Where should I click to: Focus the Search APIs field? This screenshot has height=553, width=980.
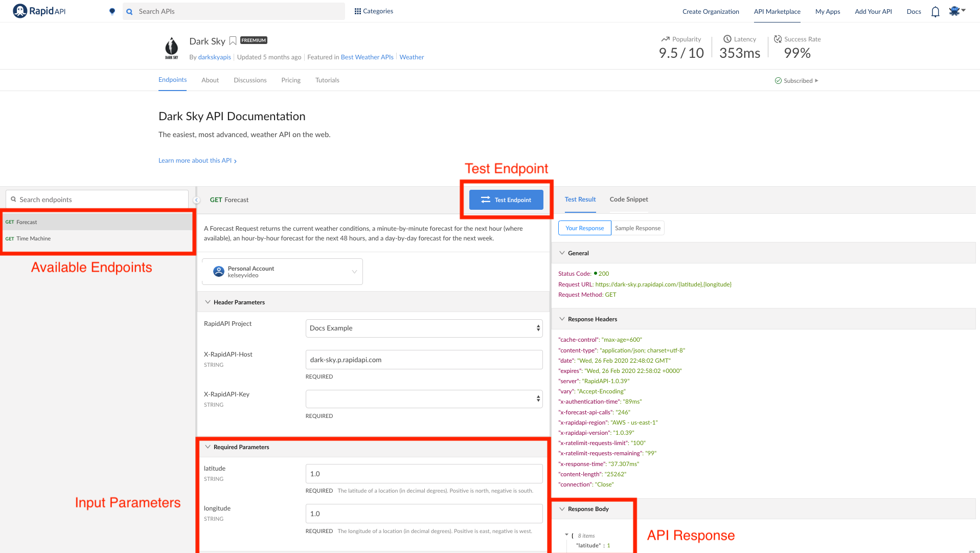(234, 11)
